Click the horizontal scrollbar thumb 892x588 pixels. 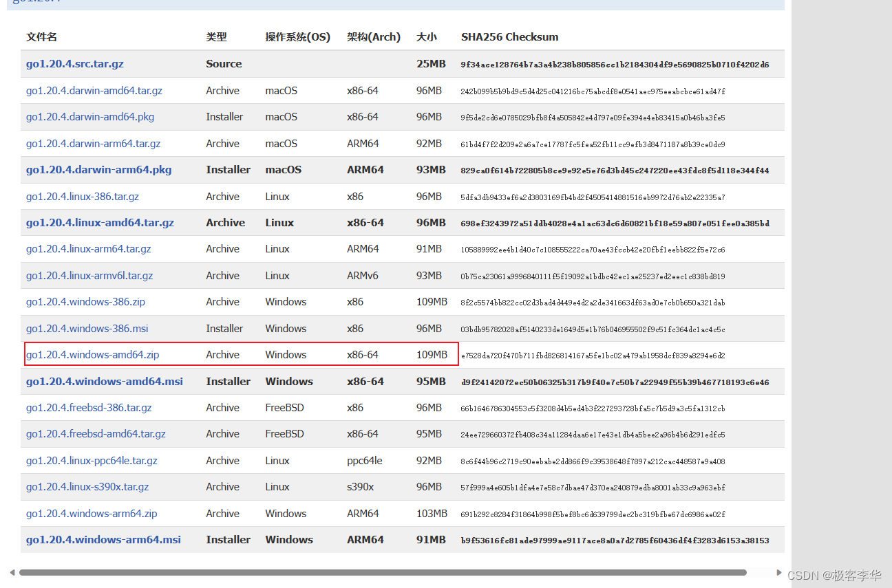383,572
